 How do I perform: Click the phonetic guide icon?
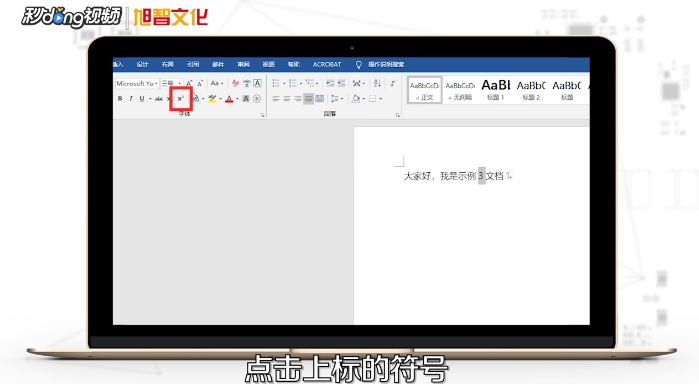(247, 83)
